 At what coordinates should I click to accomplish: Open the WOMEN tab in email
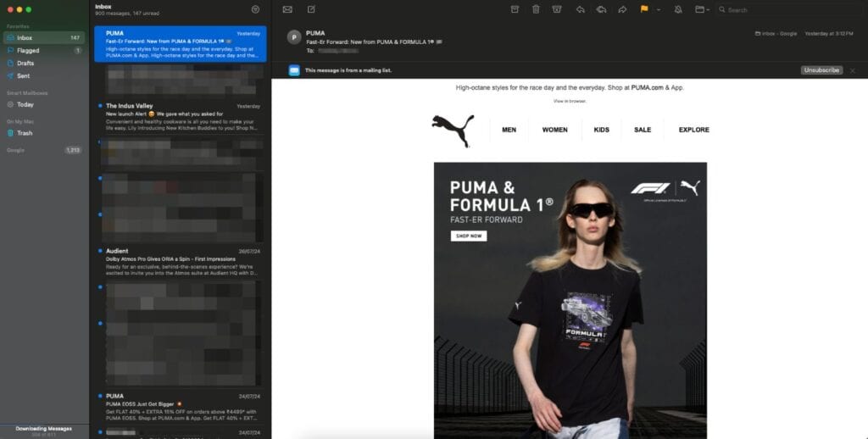point(554,130)
